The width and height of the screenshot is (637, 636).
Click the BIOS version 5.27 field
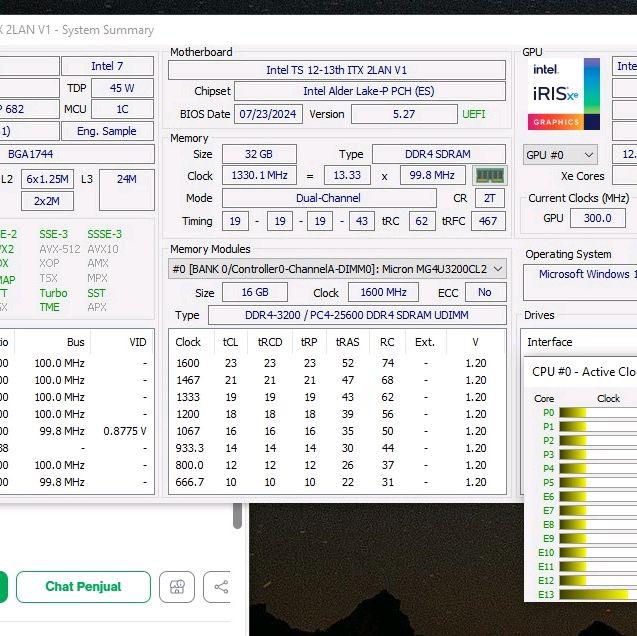(x=403, y=114)
